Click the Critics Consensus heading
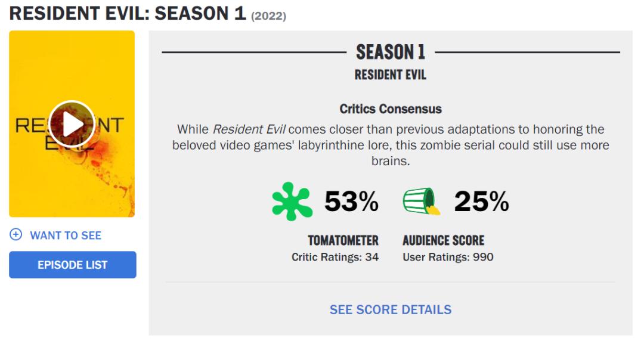This screenshot has width=644, height=344. pyautogui.click(x=391, y=109)
